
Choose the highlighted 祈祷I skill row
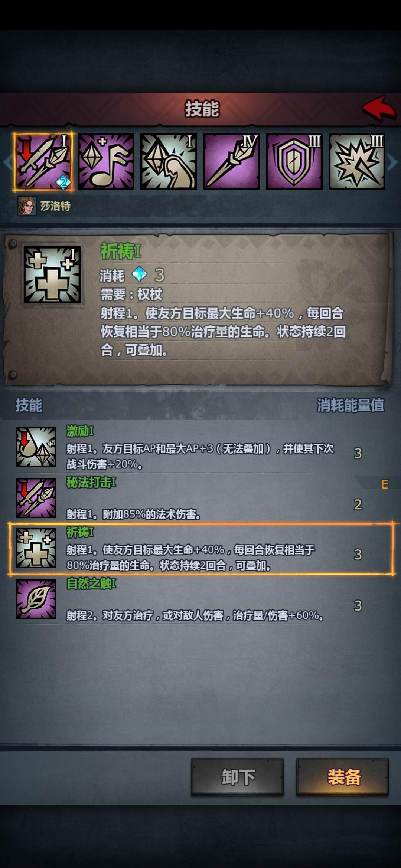coord(200,549)
